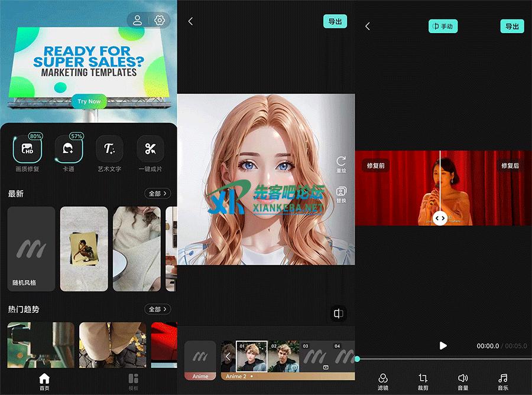Switch to the 模板 templates tab
532x395 pixels.
click(133, 380)
